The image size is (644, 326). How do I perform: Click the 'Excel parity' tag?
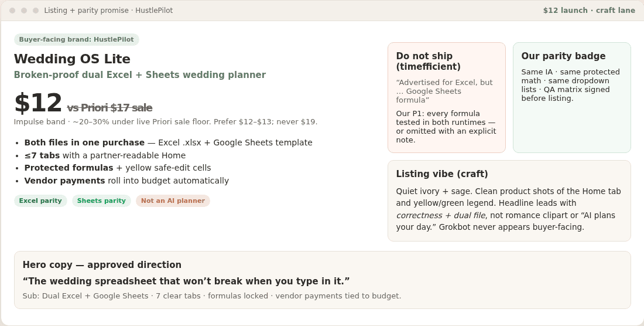(40, 201)
